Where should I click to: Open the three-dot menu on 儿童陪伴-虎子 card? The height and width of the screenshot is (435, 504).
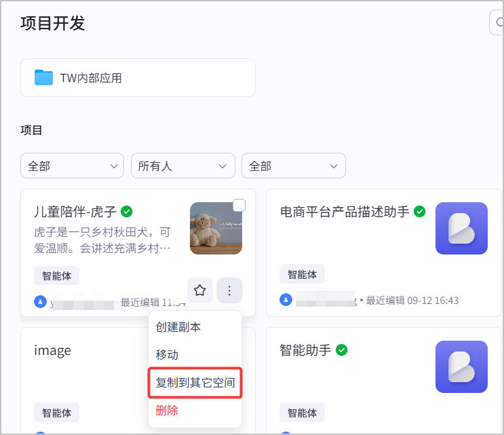[229, 290]
